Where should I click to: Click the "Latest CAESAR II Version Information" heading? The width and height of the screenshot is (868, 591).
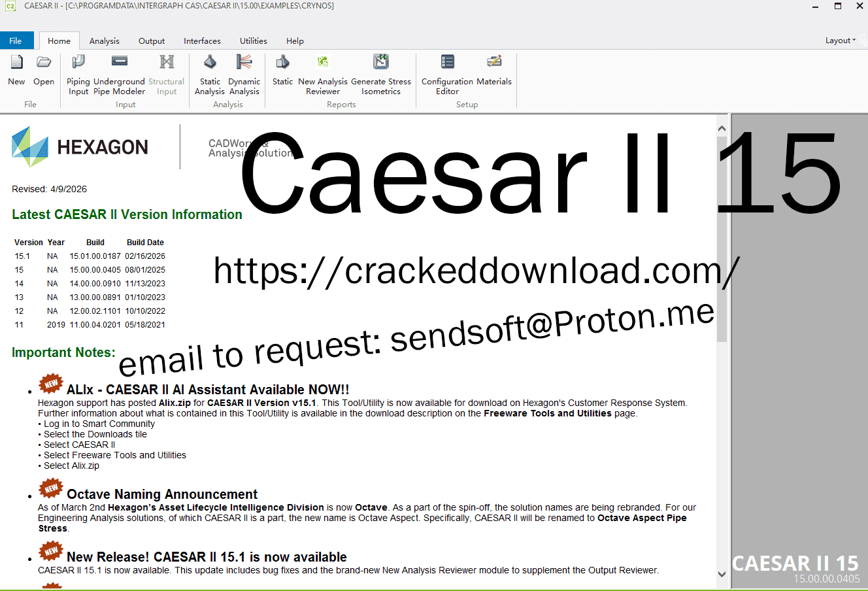[x=127, y=214]
